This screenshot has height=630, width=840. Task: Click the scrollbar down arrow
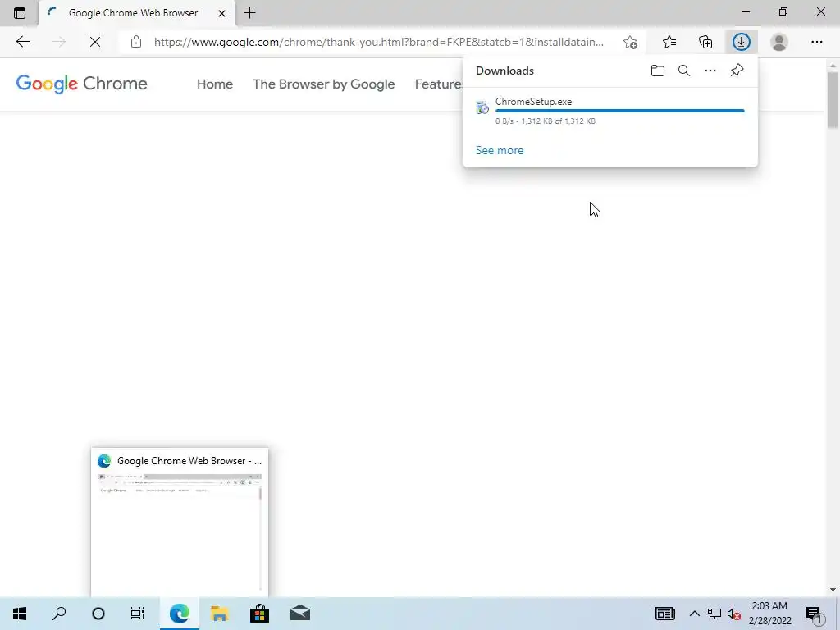tap(833, 590)
